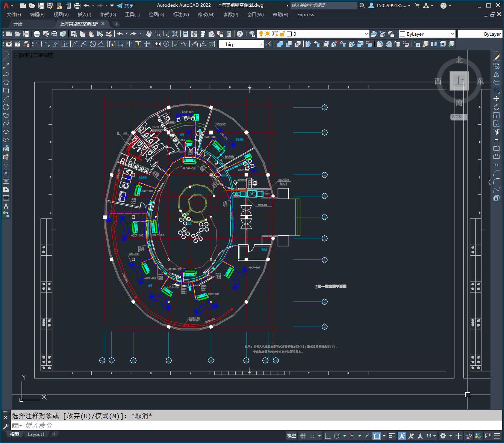504x443 pixels.
Task: Click the Dimension Update icon
Action: 212,44
